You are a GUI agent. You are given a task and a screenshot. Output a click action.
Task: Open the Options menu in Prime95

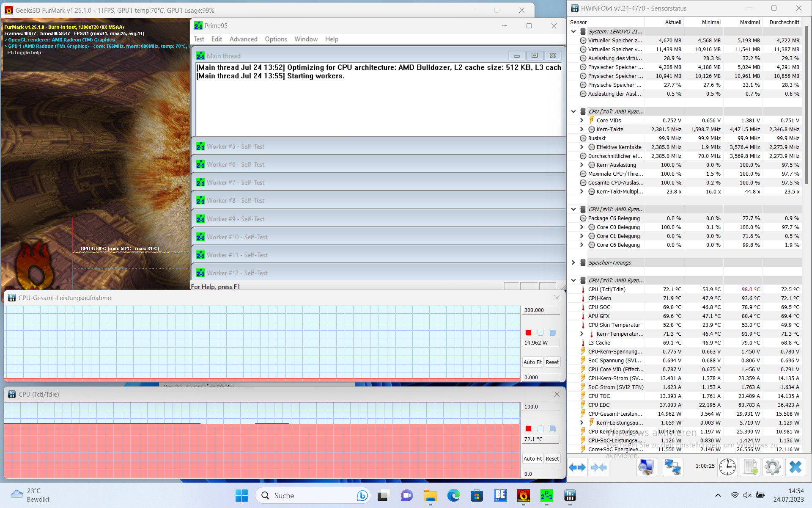click(276, 39)
